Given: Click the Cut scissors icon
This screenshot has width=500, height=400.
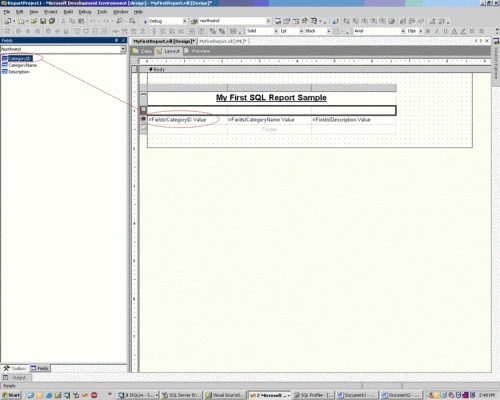Looking at the screenshot, I should (63, 21).
